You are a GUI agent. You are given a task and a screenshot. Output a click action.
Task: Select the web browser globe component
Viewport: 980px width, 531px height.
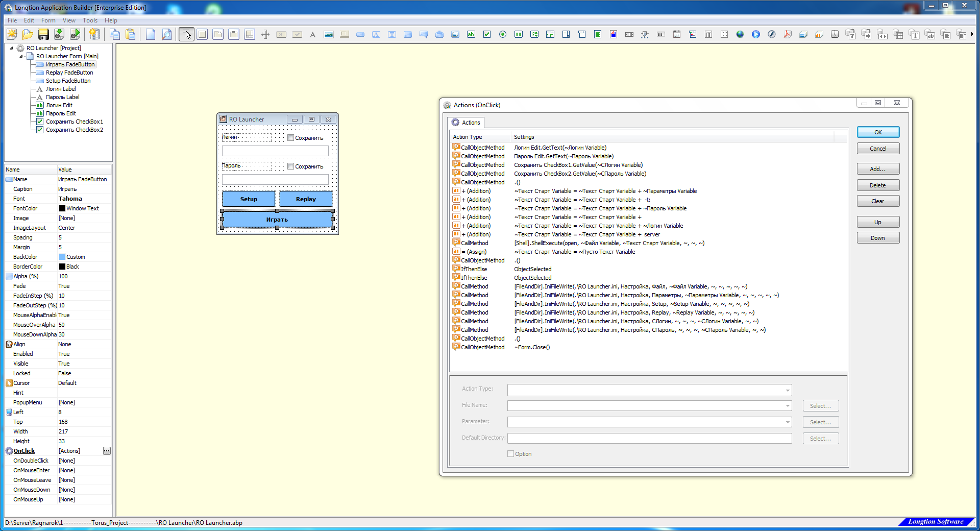point(740,35)
